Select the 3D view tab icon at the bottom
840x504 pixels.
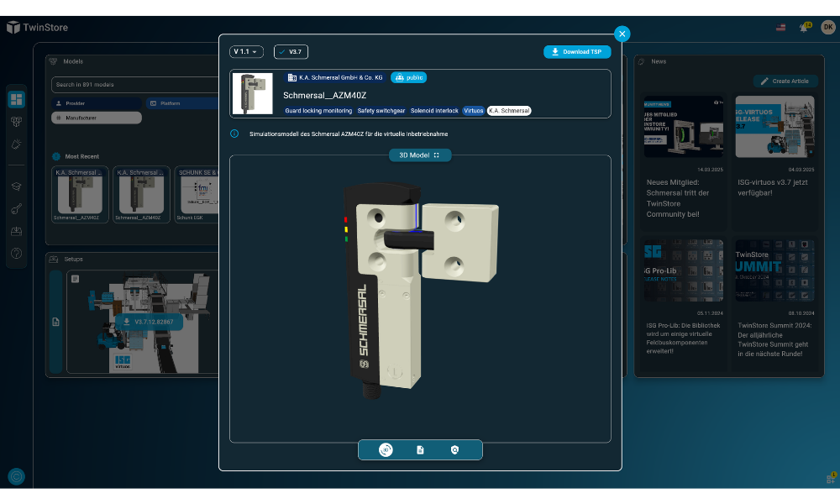pos(386,450)
